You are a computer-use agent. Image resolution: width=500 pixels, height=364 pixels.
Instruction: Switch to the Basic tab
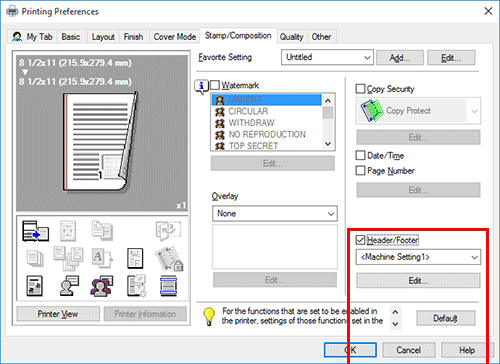[x=71, y=37]
